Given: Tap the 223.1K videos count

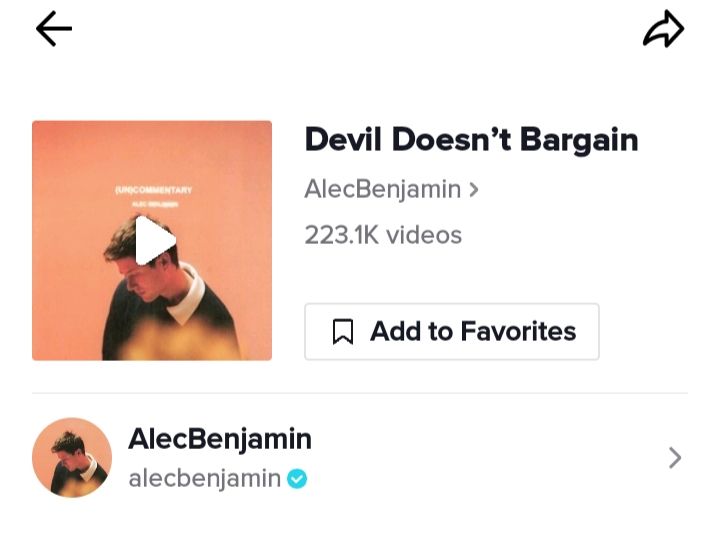Looking at the screenshot, I should tap(383, 235).
